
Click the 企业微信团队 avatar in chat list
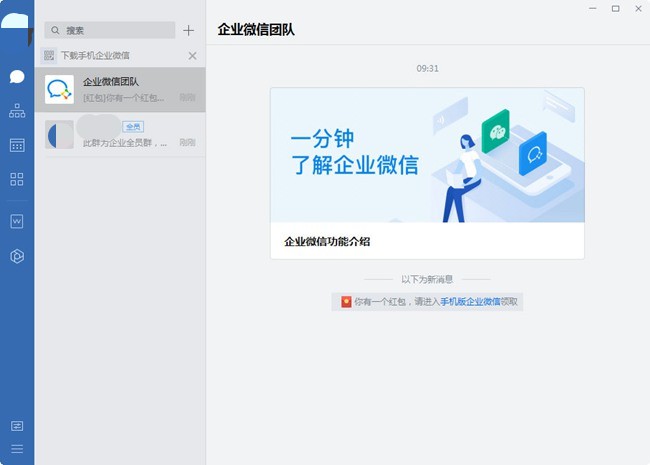click(x=59, y=90)
